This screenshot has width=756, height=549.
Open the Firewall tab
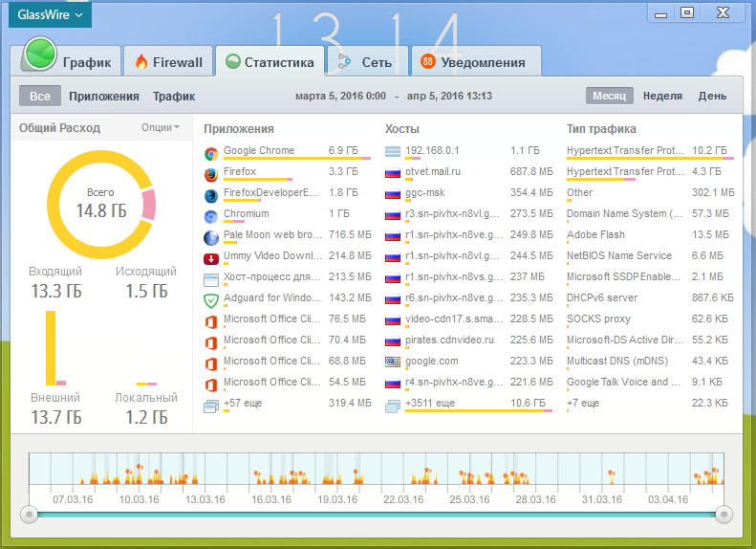168,61
